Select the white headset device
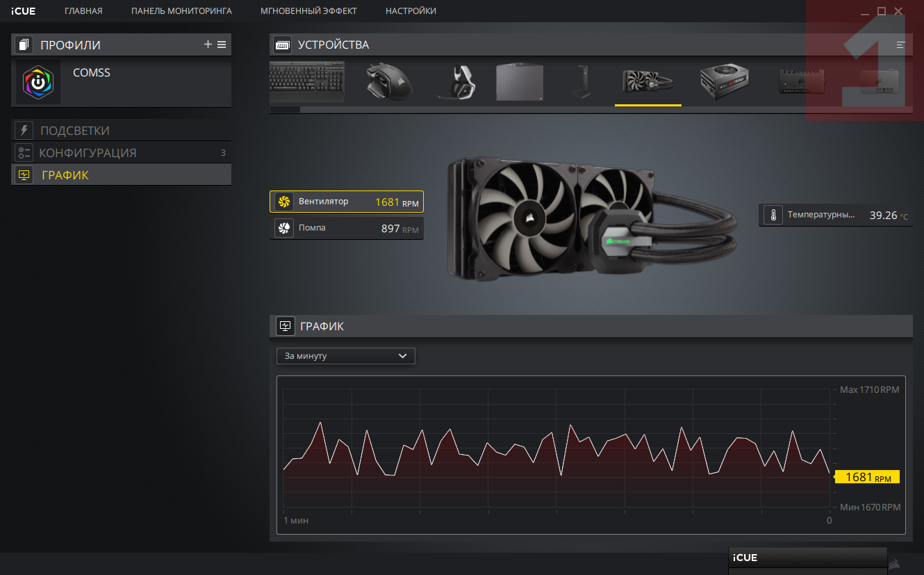Viewport: 924px width, 575px height. pyautogui.click(x=456, y=82)
